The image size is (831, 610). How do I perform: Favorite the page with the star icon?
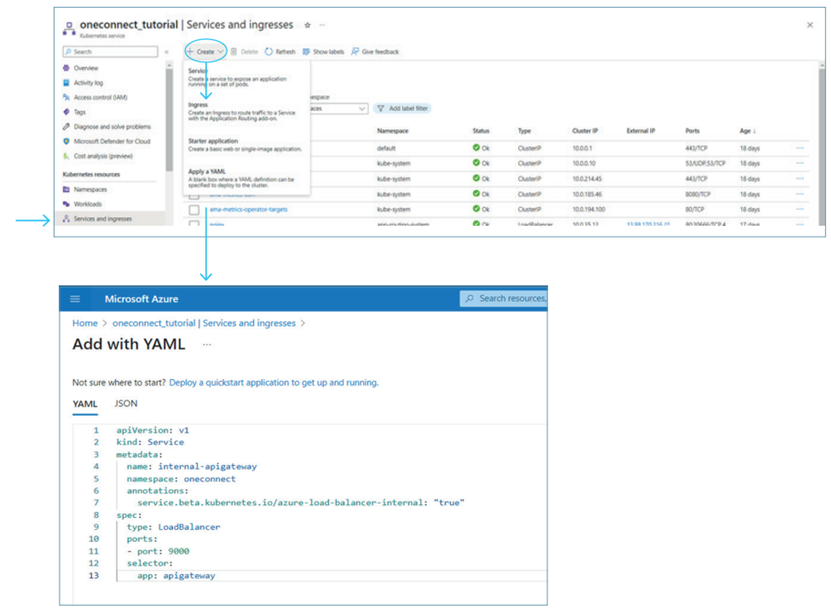pyautogui.click(x=307, y=25)
